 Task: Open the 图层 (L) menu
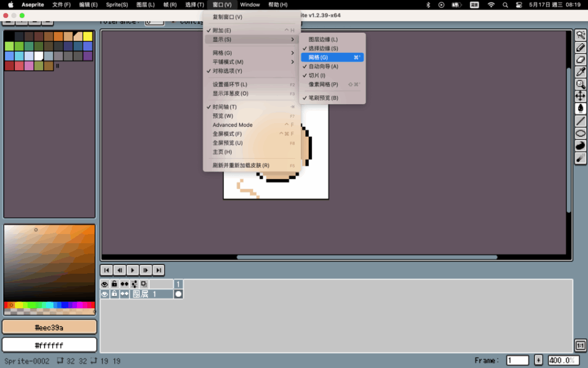point(145,5)
